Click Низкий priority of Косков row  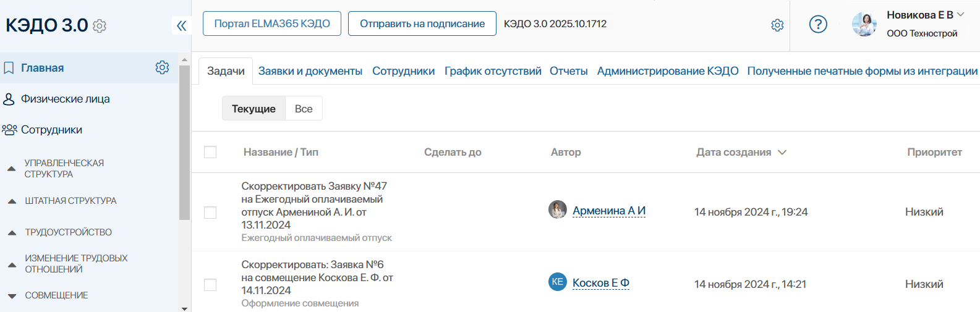[924, 284]
